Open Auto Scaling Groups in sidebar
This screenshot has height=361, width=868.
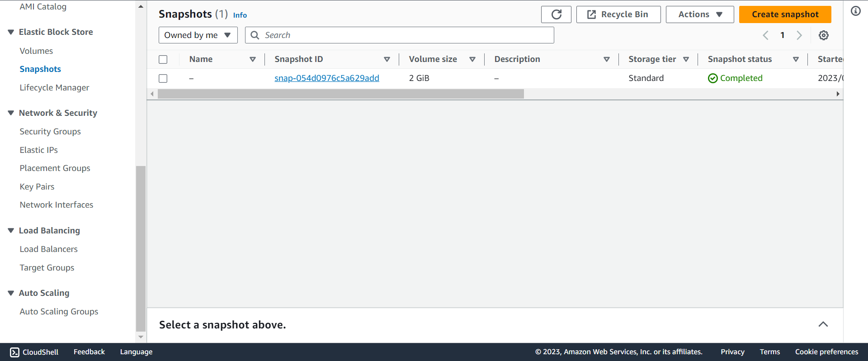click(x=59, y=312)
